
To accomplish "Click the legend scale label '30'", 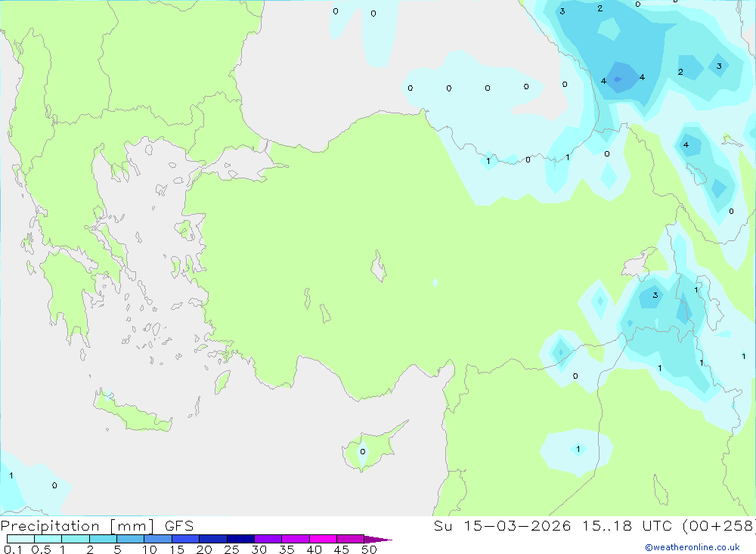I will (259, 549).
